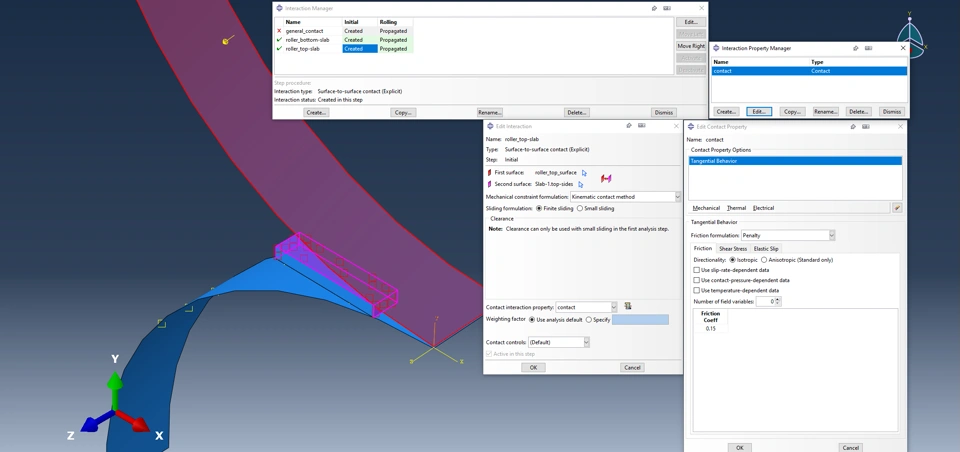This screenshot has height=452, width=960.
Task: Click the Number of field variables stepper arrows
Action: (x=778, y=301)
